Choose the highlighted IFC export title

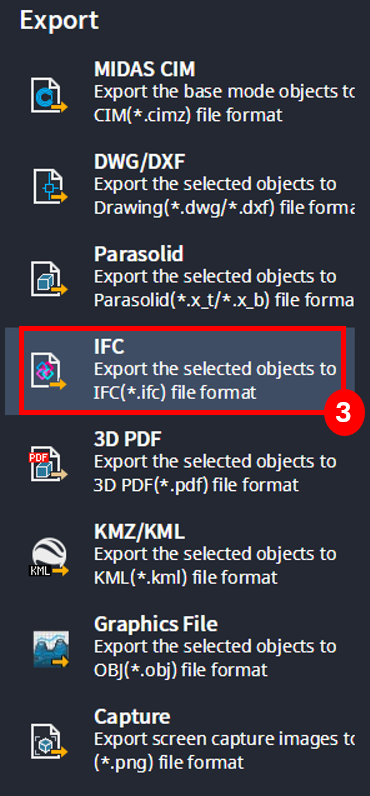point(109,346)
